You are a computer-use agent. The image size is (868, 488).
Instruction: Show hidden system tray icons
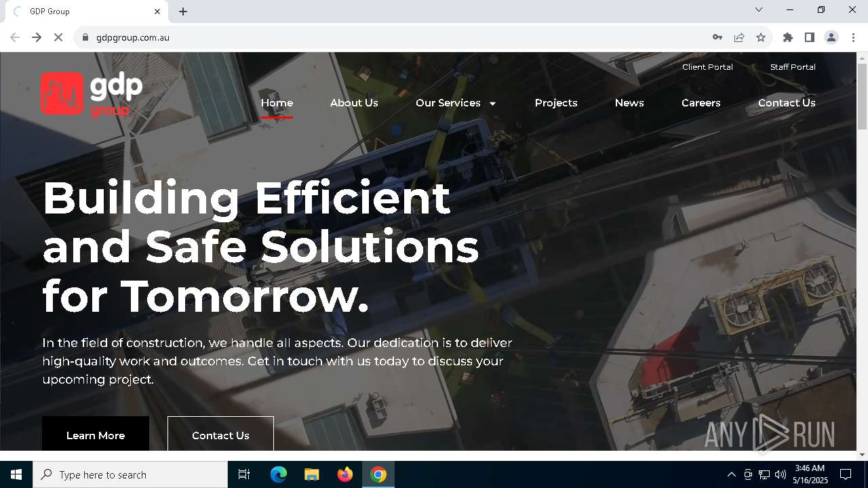click(x=731, y=474)
